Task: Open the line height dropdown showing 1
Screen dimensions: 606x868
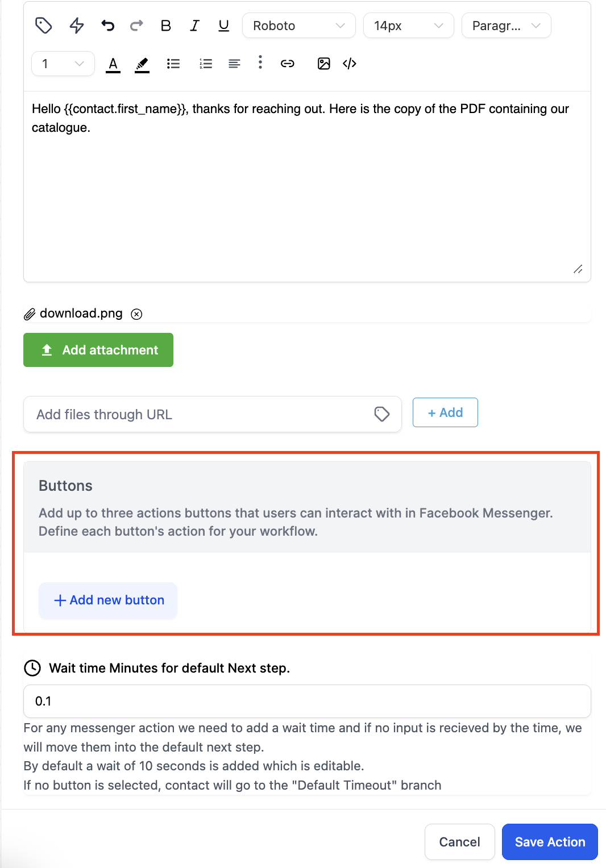Action: 63,64
